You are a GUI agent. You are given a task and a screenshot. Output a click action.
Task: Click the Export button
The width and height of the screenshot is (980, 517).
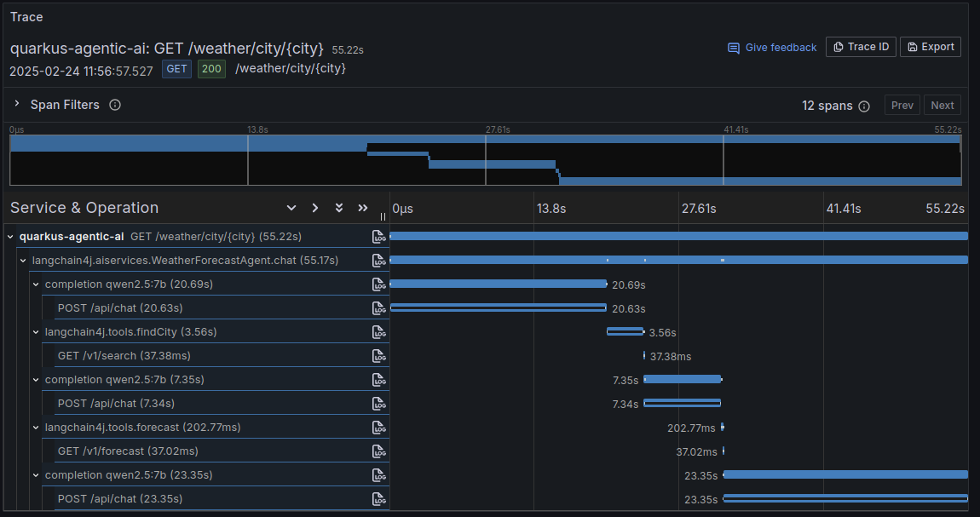[931, 47]
